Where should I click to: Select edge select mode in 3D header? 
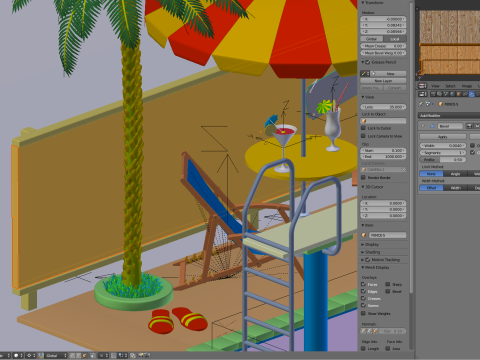pyautogui.click(x=78, y=356)
